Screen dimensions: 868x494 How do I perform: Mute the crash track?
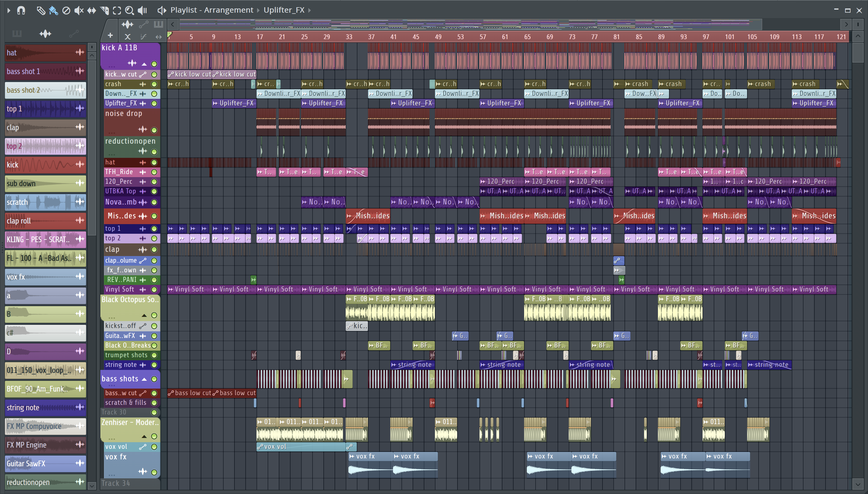154,84
